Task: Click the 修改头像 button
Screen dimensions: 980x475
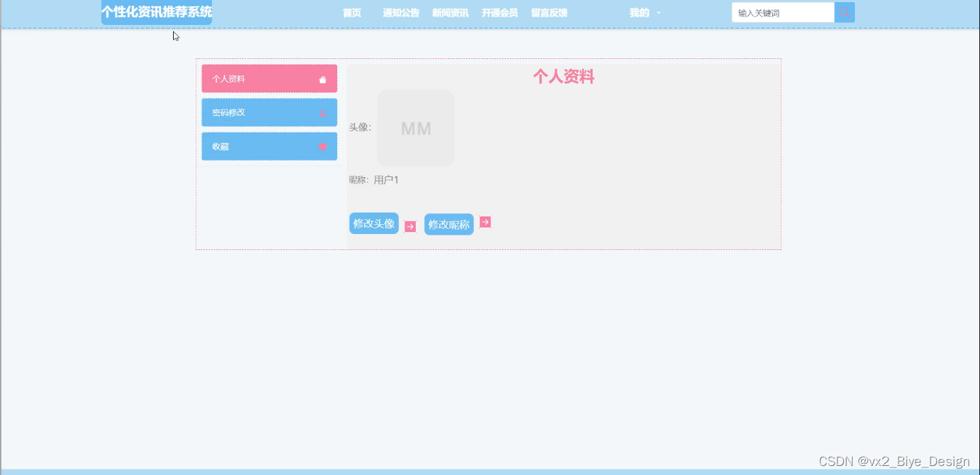Action: tap(374, 224)
